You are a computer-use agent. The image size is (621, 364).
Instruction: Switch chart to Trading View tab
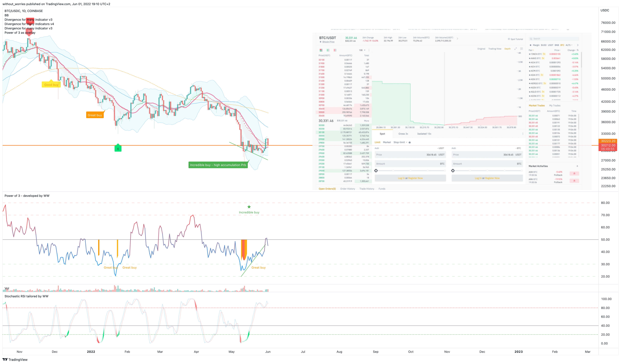click(x=495, y=49)
